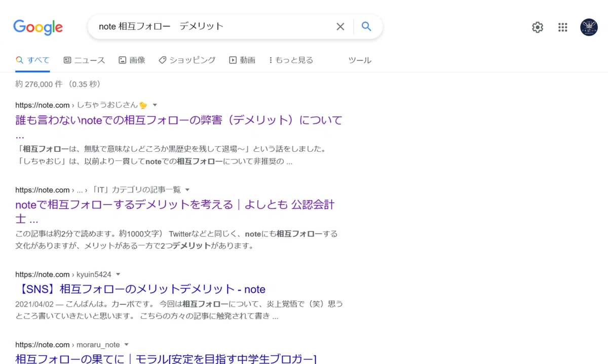This screenshot has width=608, height=364.
Task: Click the 約 276,000 件 result count
Action: 39,84
